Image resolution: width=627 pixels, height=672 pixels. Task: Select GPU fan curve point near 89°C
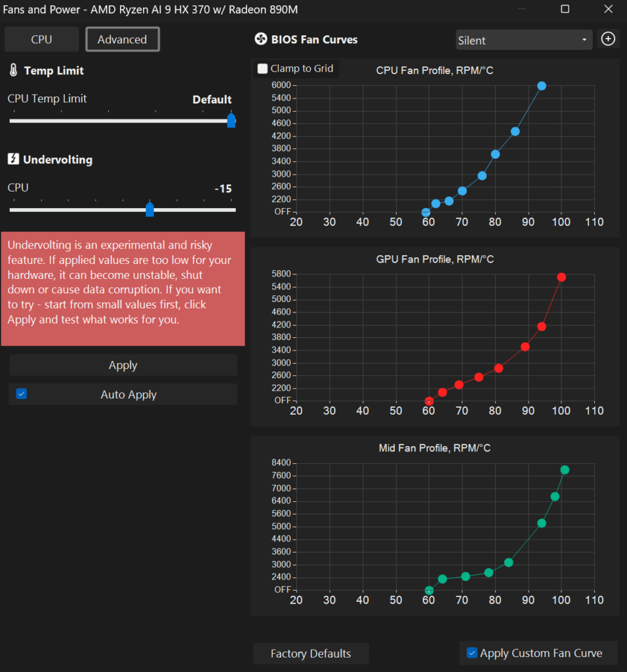525,347
